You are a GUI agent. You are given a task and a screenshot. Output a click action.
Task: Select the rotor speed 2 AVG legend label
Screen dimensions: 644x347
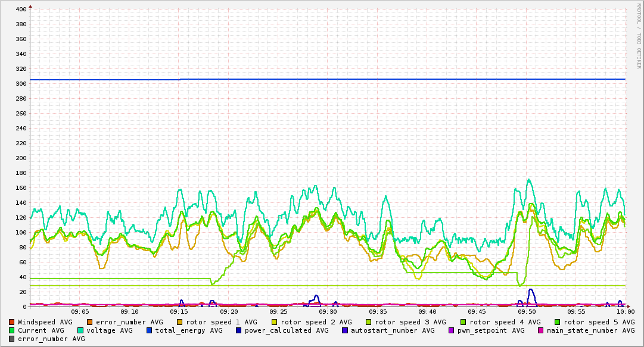click(x=316, y=322)
